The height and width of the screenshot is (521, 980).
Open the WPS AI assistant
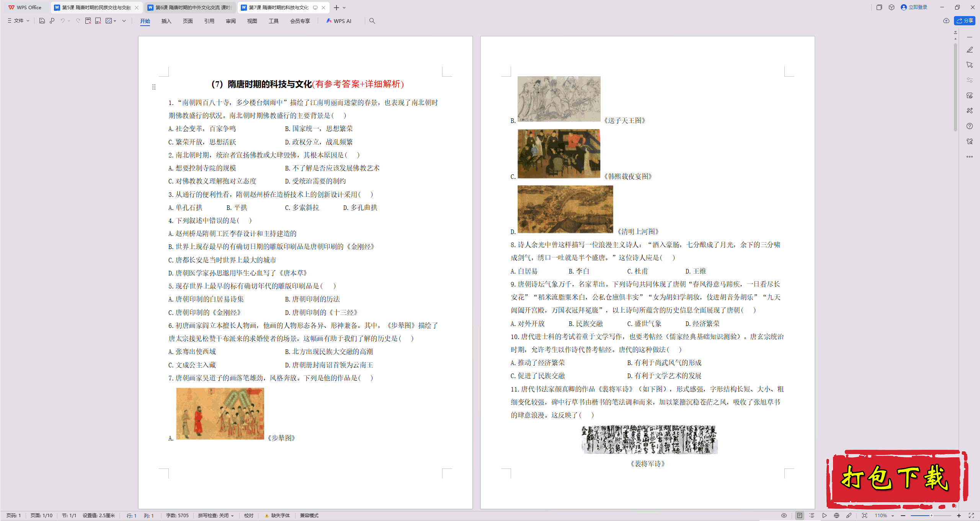click(339, 21)
